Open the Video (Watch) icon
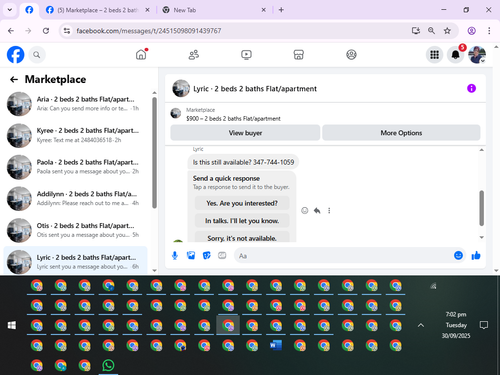The width and height of the screenshot is (500, 375). tap(246, 55)
